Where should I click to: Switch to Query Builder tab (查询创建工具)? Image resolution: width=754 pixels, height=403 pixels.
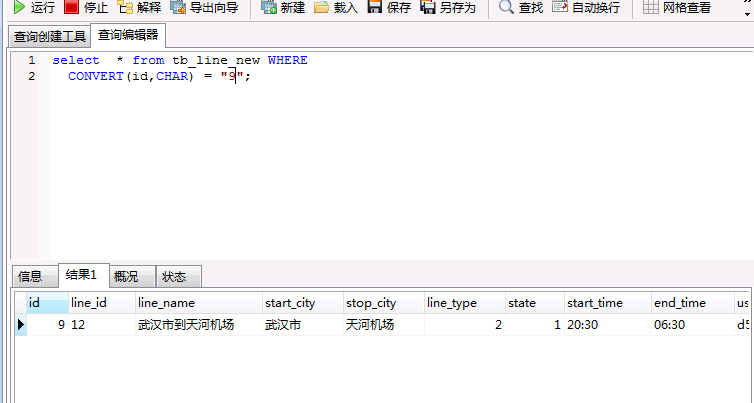coord(50,37)
